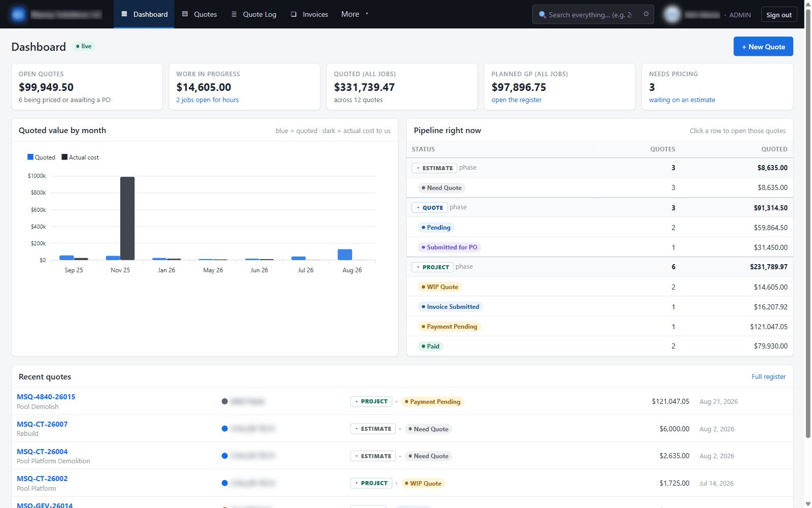Open quote MSQ-CT-26007

tap(42, 424)
